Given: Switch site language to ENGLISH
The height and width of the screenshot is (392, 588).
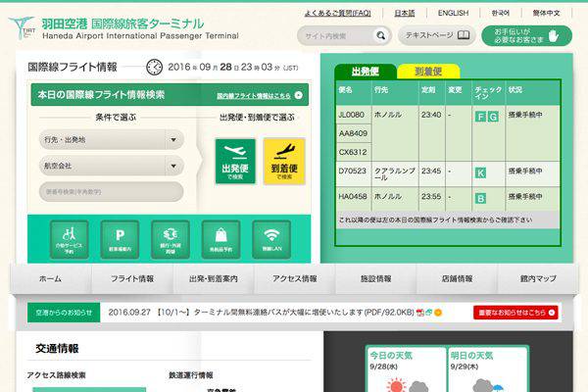Looking at the screenshot, I should tap(453, 13).
